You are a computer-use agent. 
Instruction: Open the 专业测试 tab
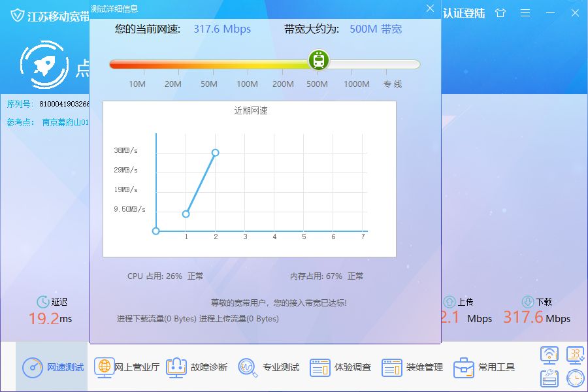tap(269, 367)
